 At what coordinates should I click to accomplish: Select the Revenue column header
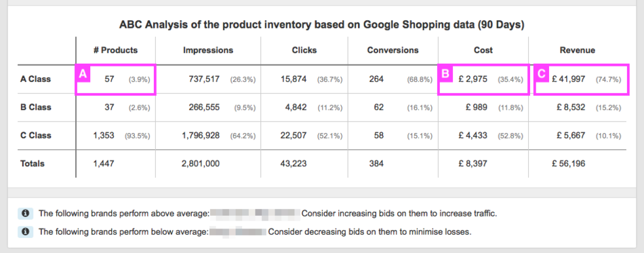click(x=577, y=50)
